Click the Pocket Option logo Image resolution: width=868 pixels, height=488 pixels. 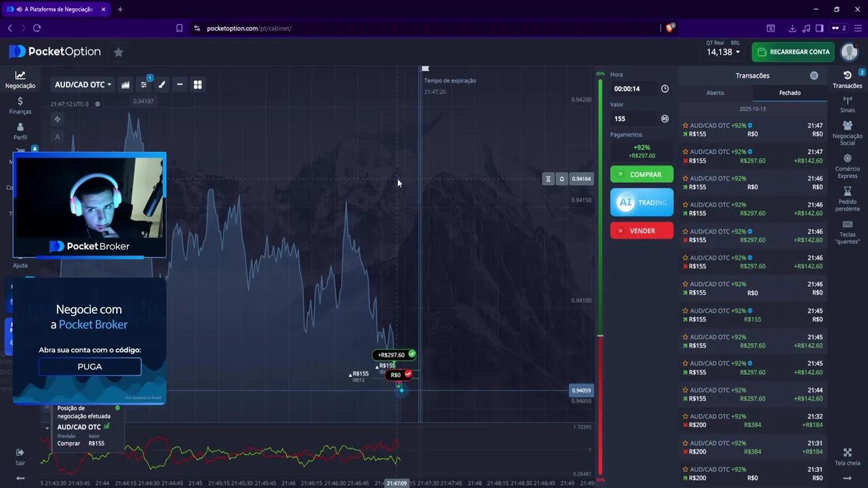pyautogui.click(x=55, y=52)
